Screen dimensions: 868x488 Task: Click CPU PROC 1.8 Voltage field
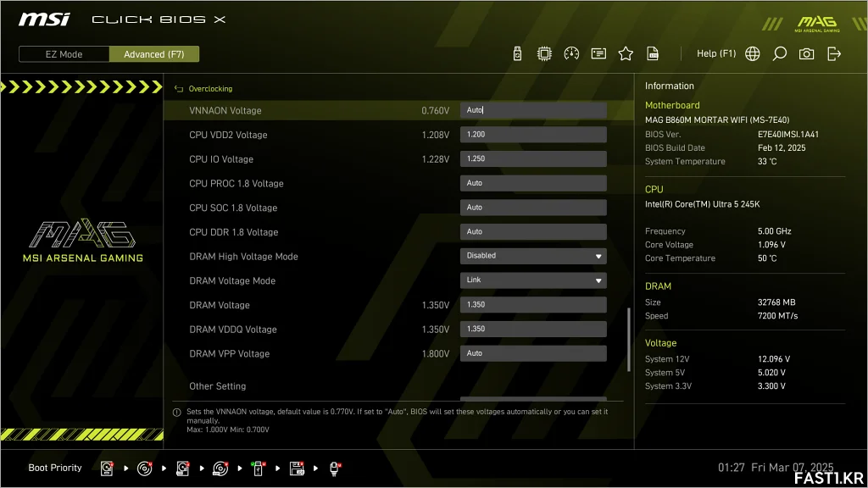click(x=533, y=183)
